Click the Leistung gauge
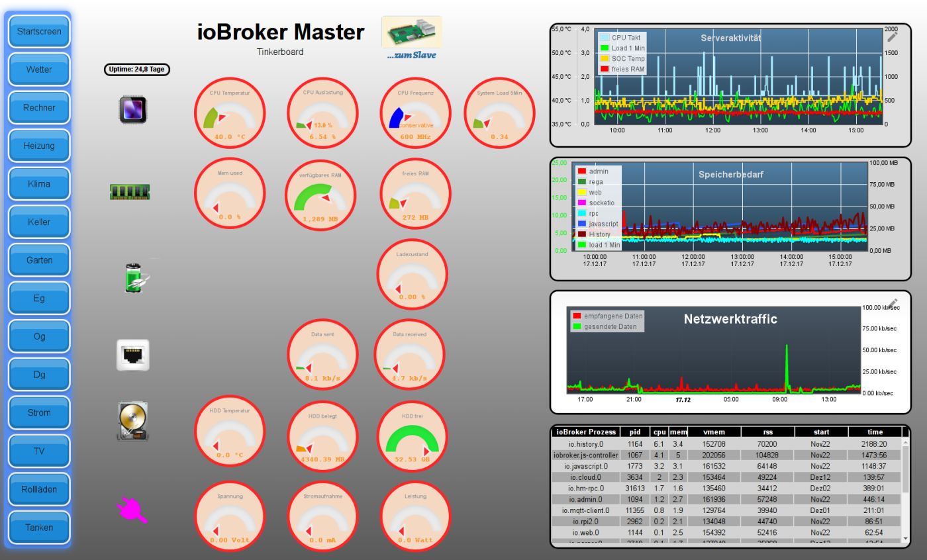This screenshot has height=560, width=927. coord(416,517)
